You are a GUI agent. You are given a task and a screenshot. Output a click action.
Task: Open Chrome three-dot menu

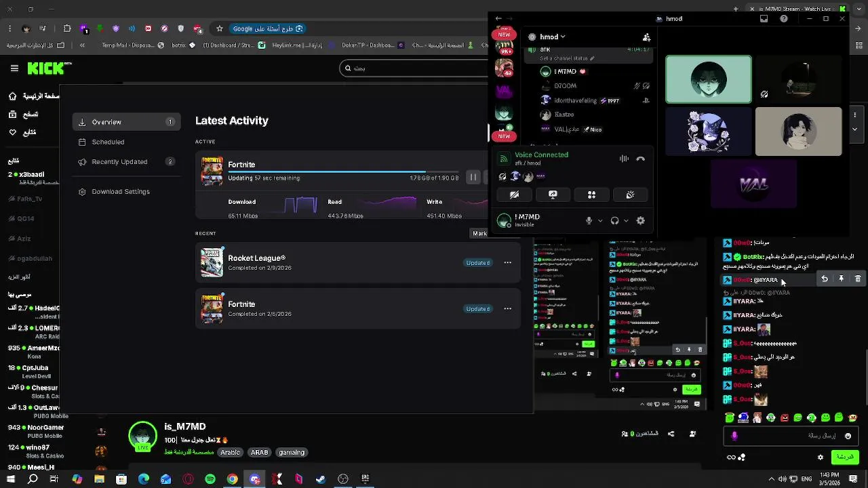coord(9,29)
